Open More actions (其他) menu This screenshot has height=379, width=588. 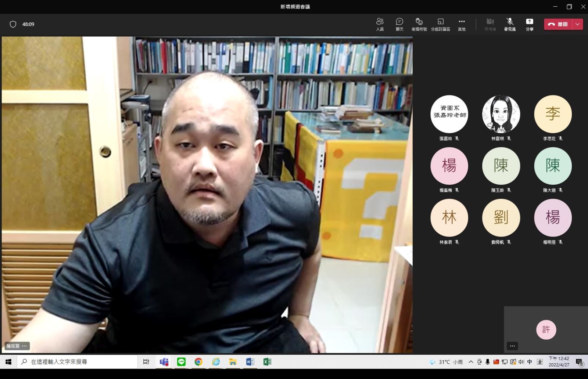[x=462, y=24]
